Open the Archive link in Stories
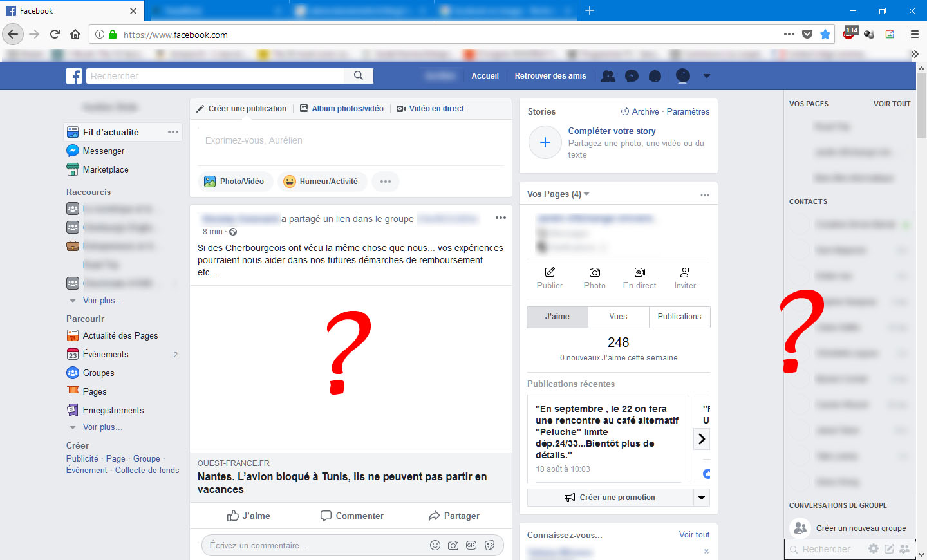 [x=644, y=111]
